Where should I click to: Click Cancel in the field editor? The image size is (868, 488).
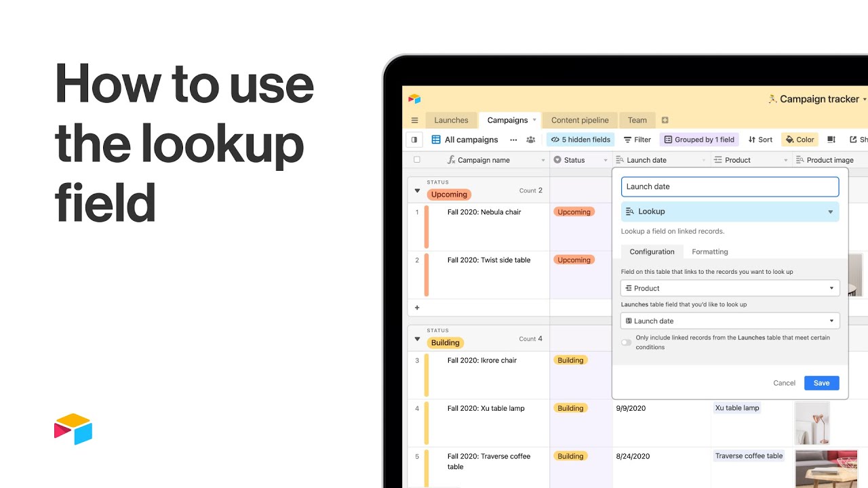[x=784, y=383]
